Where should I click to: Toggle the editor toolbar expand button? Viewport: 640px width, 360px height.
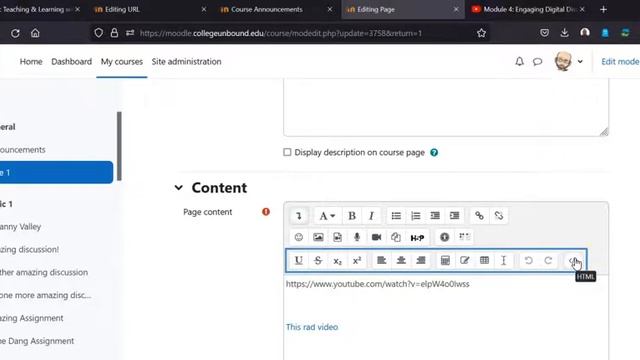coord(299,216)
